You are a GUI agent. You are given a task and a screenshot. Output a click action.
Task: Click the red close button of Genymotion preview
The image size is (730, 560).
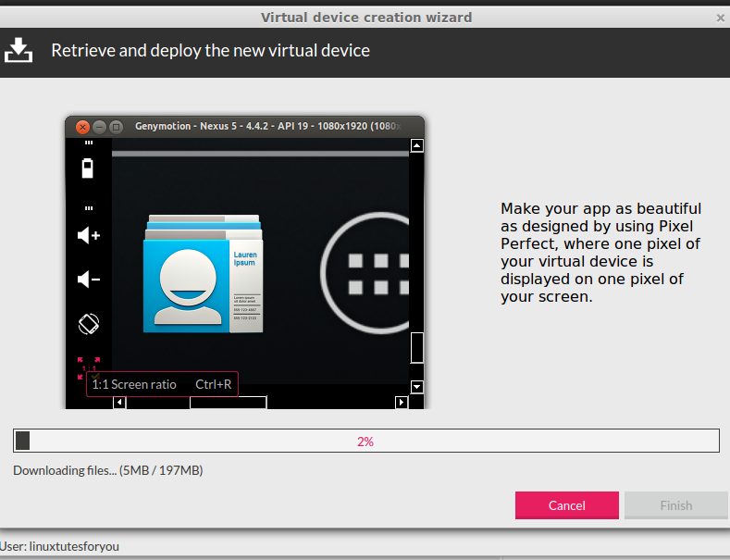(82, 127)
